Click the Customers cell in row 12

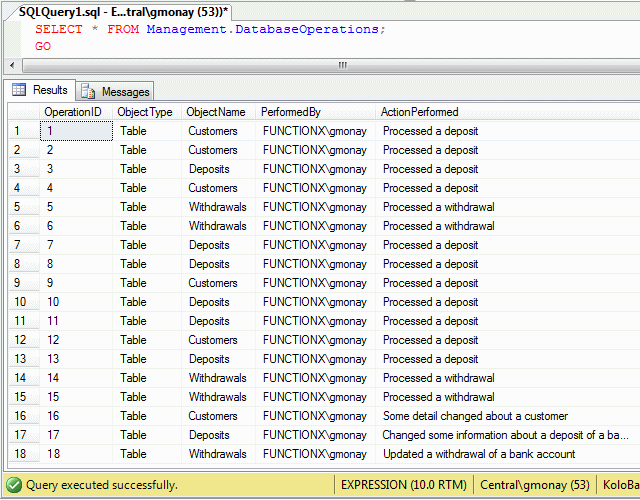pos(218,340)
